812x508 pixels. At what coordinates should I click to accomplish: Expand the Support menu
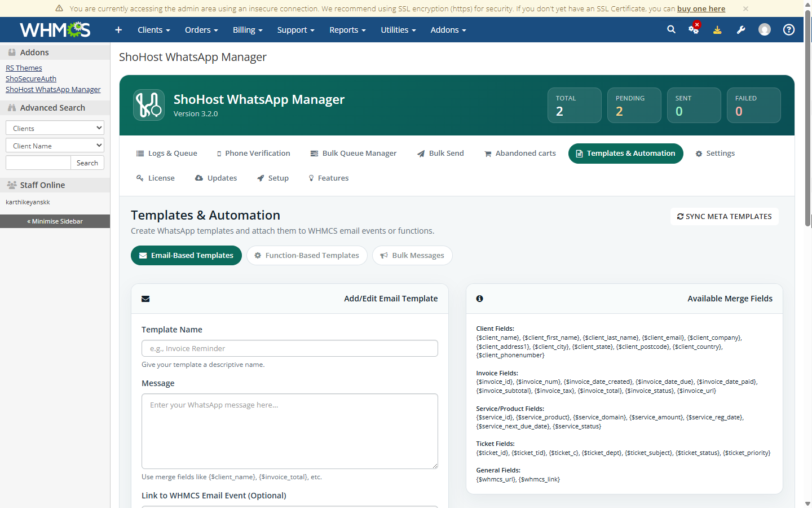click(x=295, y=30)
